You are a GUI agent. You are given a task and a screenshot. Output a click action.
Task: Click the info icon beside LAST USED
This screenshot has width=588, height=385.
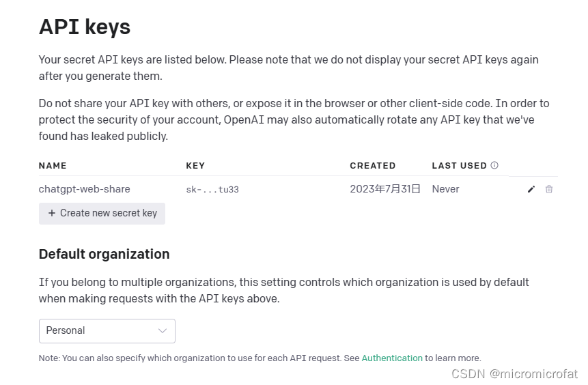(494, 165)
